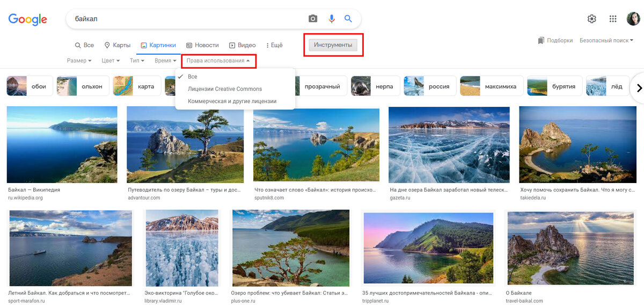Click Озеро проблем: что убивает title
This screenshot has width=644, height=307.
(290, 293)
